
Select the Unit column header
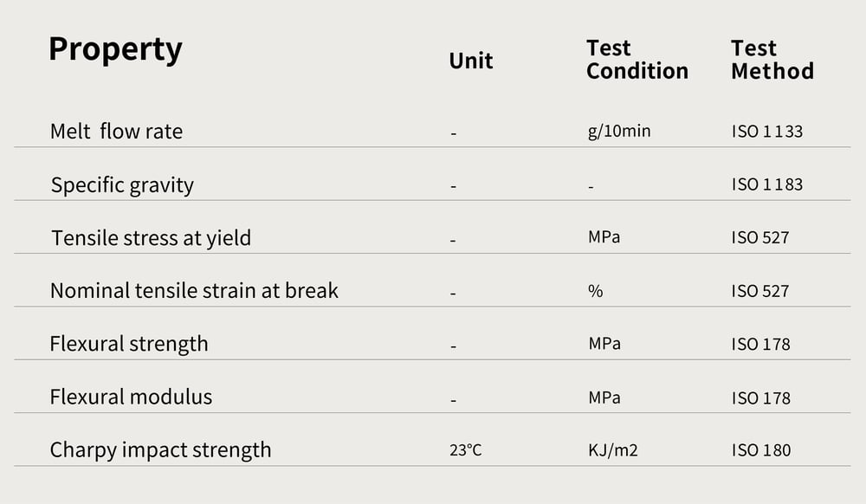pyautogui.click(x=470, y=61)
